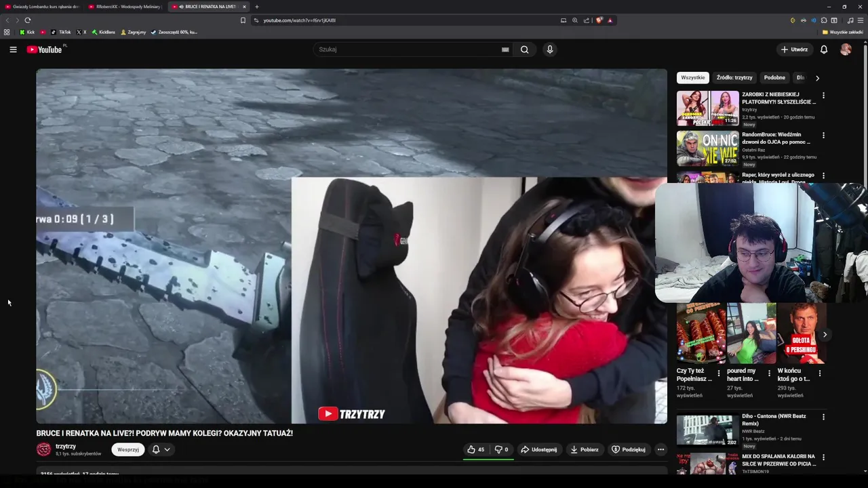The image size is (868, 488).
Task: Open the KickBans bookmark
Action: pyautogui.click(x=104, y=32)
